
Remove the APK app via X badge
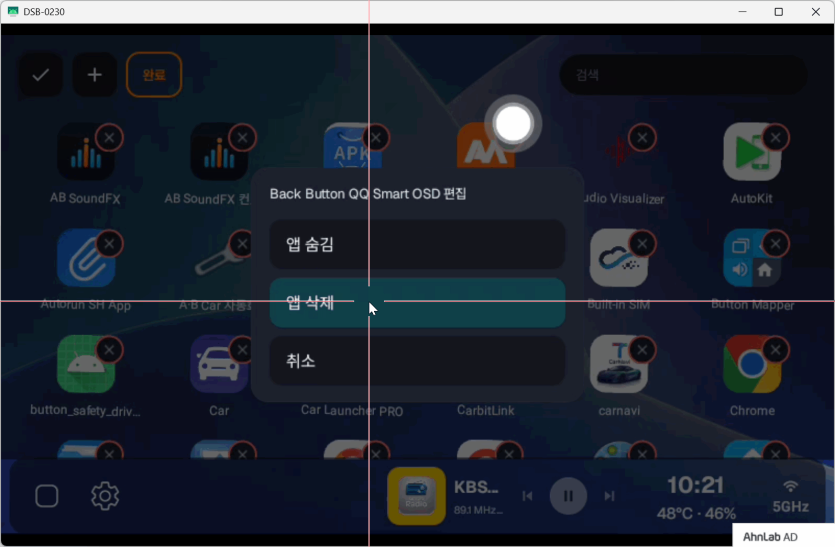click(376, 138)
